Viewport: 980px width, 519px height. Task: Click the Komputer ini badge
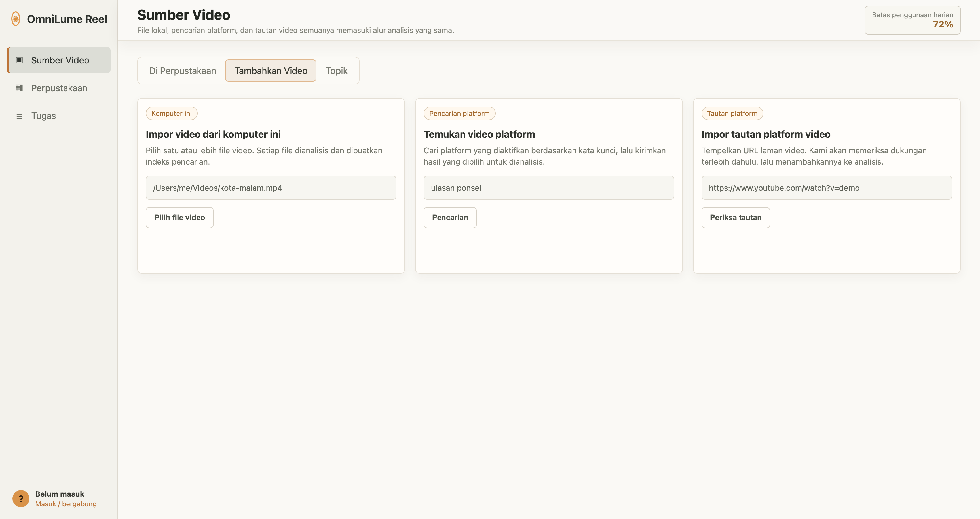click(172, 113)
